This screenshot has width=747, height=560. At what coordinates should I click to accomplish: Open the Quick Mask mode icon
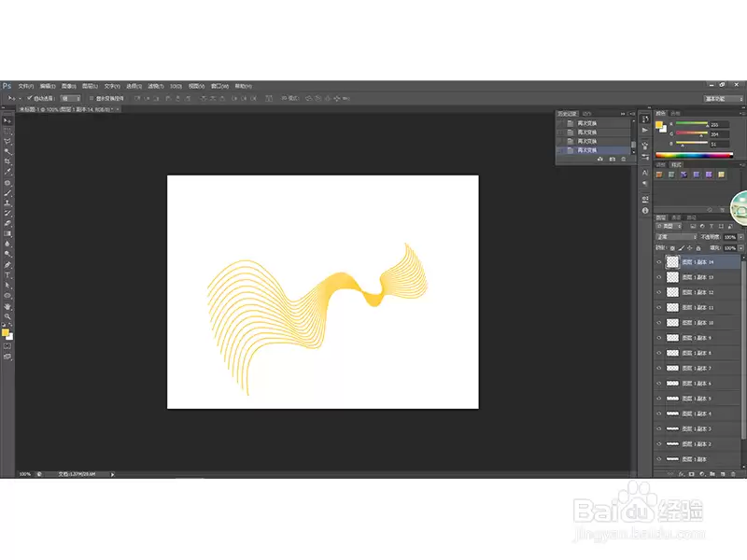pyautogui.click(x=7, y=346)
